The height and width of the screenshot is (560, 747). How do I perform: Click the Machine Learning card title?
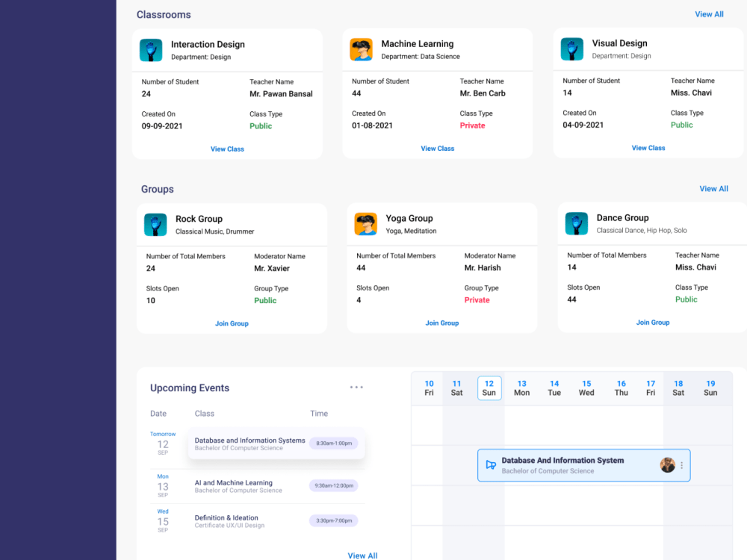tap(418, 44)
